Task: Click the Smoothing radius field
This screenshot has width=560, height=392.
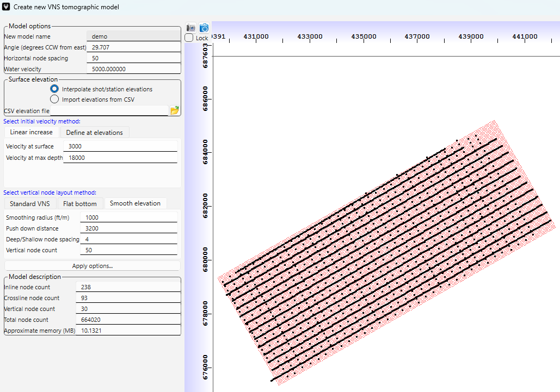Action: tap(129, 217)
